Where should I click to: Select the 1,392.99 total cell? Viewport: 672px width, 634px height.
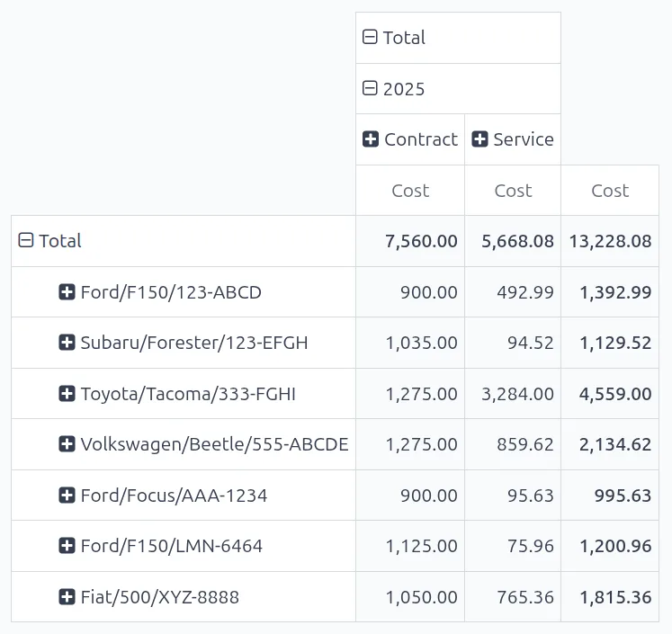(610, 292)
